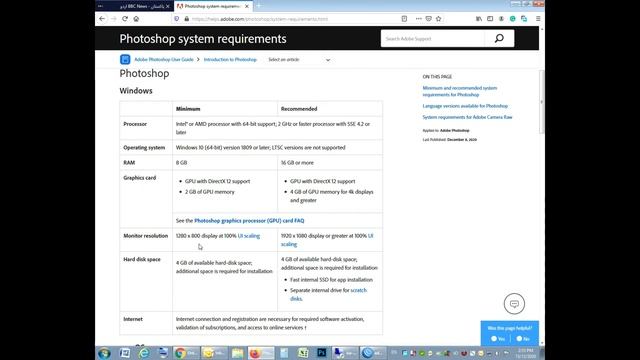Open the chat bubble support icon
The width and height of the screenshot is (640, 360).
514,304
